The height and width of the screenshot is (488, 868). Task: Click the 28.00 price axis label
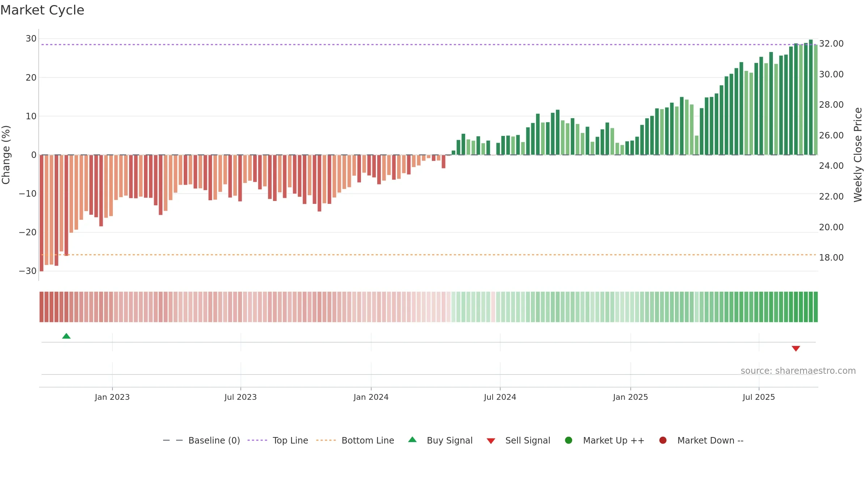(831, 105)
